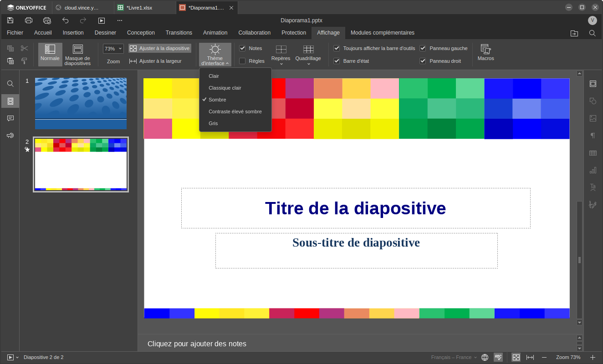Uncheck the Panneau gauche checkbox
The height and width of the screenshot is (364, 603).
tap(423, 48)
